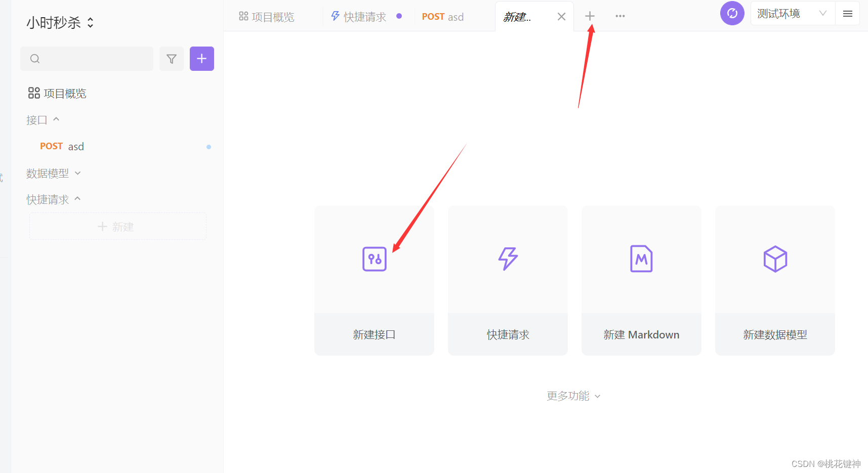Click the purple unsaved dot on 快捷请求 tab

(399, 16)
